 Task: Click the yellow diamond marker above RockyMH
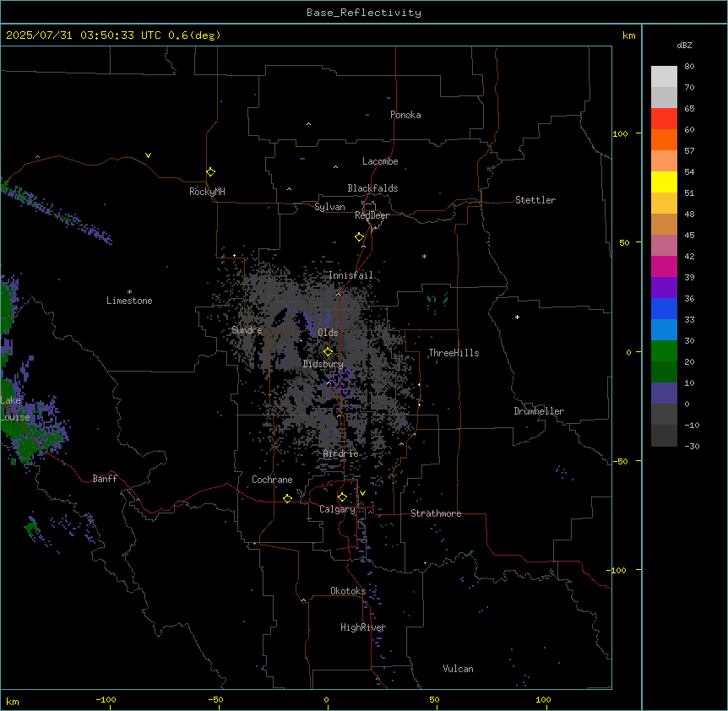pos(210,172)
